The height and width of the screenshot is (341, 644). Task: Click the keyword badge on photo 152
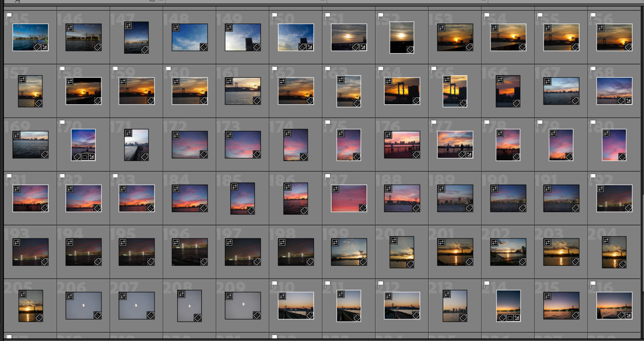point(410,49)
